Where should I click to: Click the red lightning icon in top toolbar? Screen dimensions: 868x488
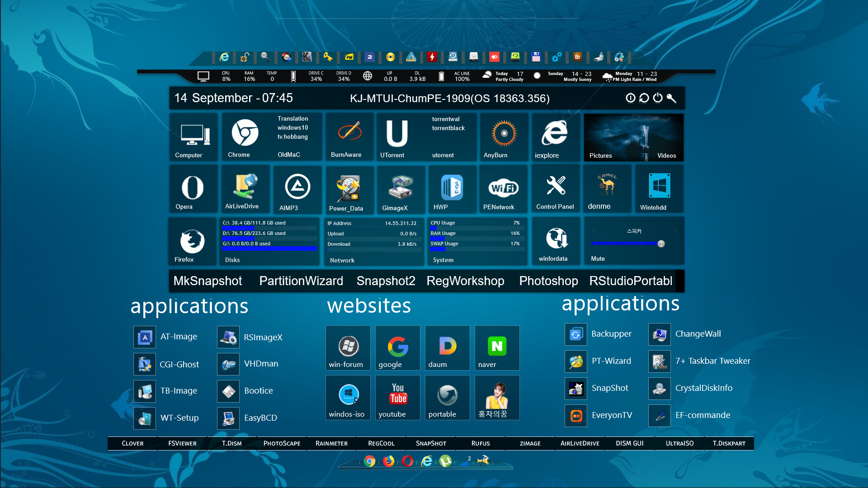click(x=432, y=57)
